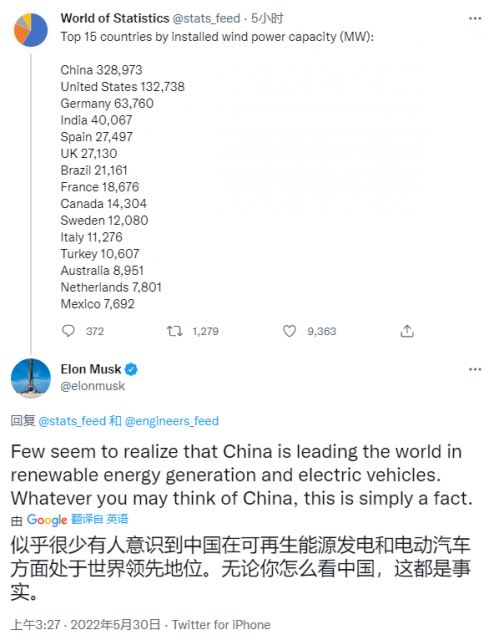Click the 1,279 retweet count

point(205,331)
